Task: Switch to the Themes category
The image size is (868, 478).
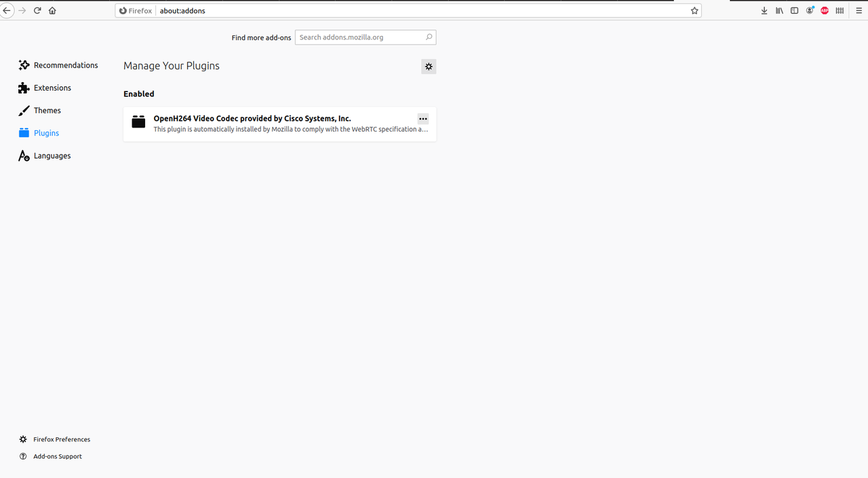Action: 40,111
